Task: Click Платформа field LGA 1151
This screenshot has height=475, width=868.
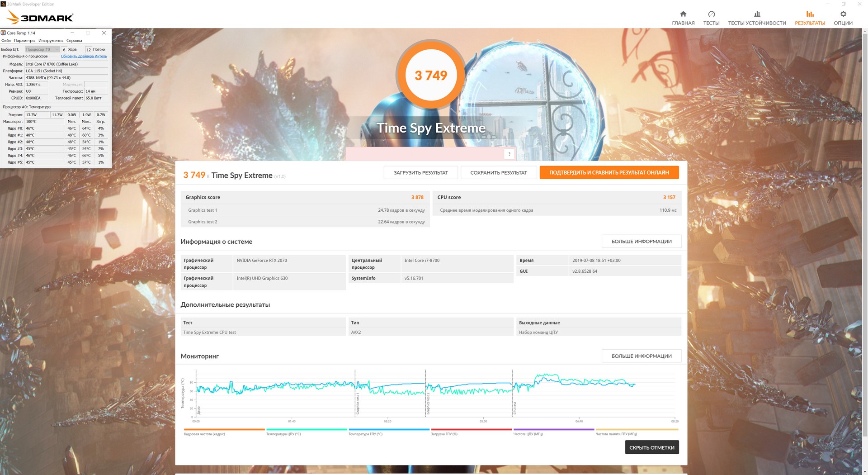Action: (66, 71)
